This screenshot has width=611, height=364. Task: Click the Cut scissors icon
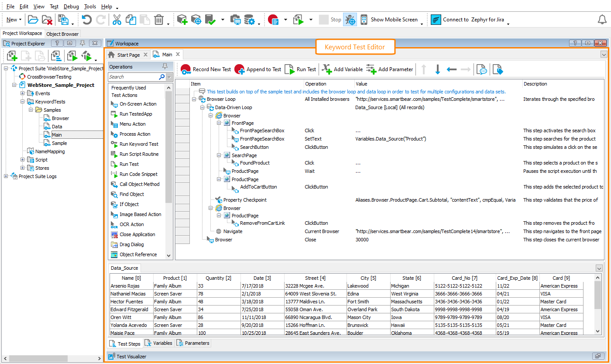[117, 20]
